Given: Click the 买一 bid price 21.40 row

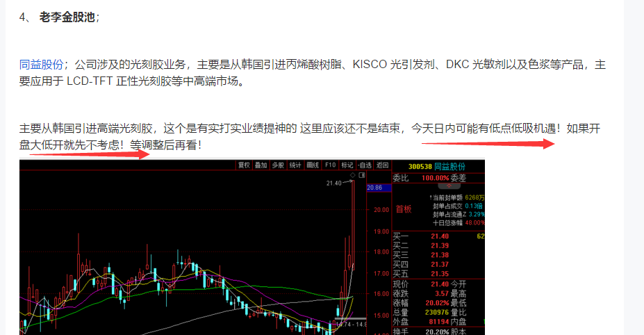Looking at the screenshot, I should coord(438,236).
